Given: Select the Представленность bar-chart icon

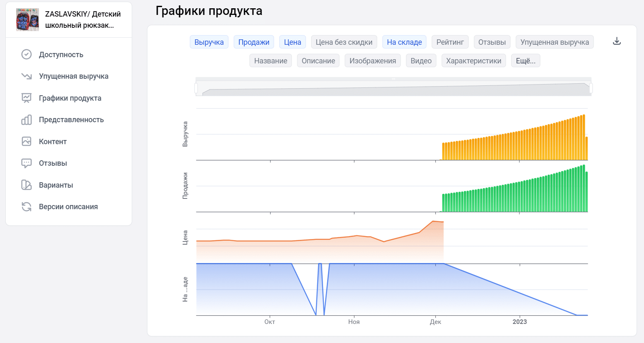Looking at the screenshot, I should pos(26,120).
